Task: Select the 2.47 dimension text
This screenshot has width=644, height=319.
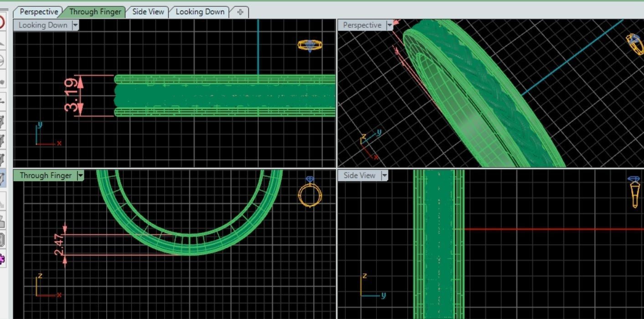Action: pyautogui.click(x=59, y=245)
